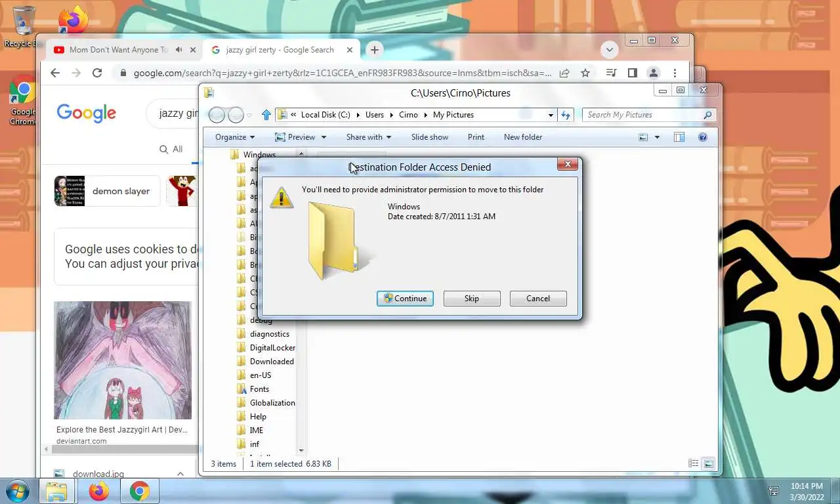Screen dimensions: 840x504
Task: Create a New folder in Explorer
Action: pyautogui.click(x=523, y=137)
